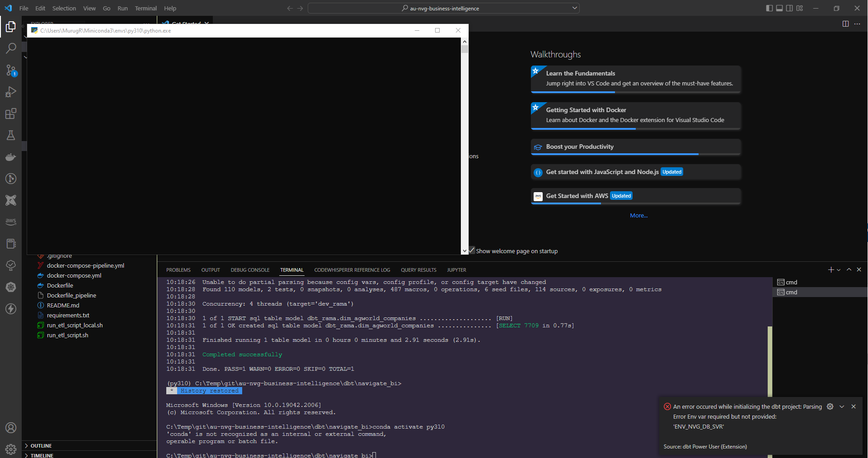
Task: Expand the OUTLINE section
Action: point(41,445)
